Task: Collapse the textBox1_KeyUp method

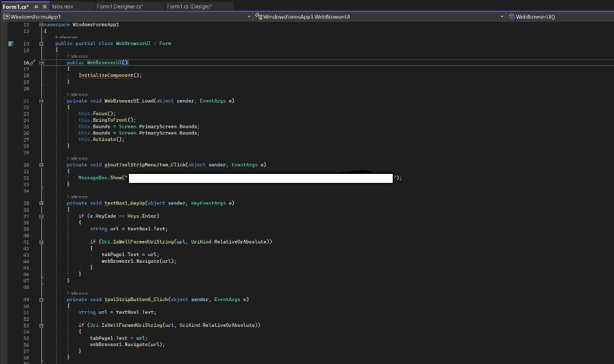Action: pos(41,203)
